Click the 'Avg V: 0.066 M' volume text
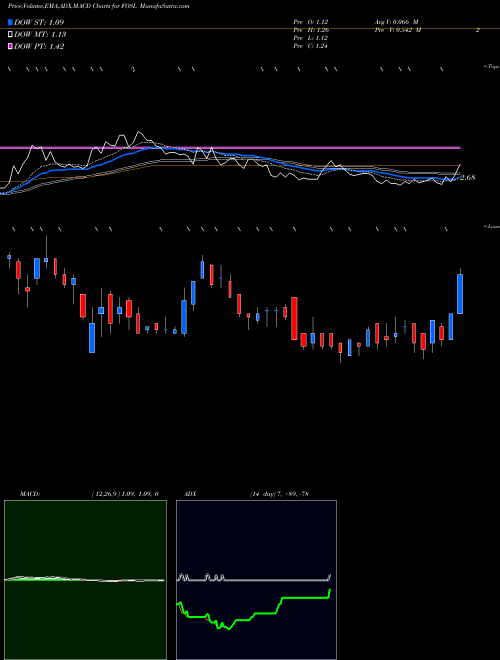 tap(396, 22)
